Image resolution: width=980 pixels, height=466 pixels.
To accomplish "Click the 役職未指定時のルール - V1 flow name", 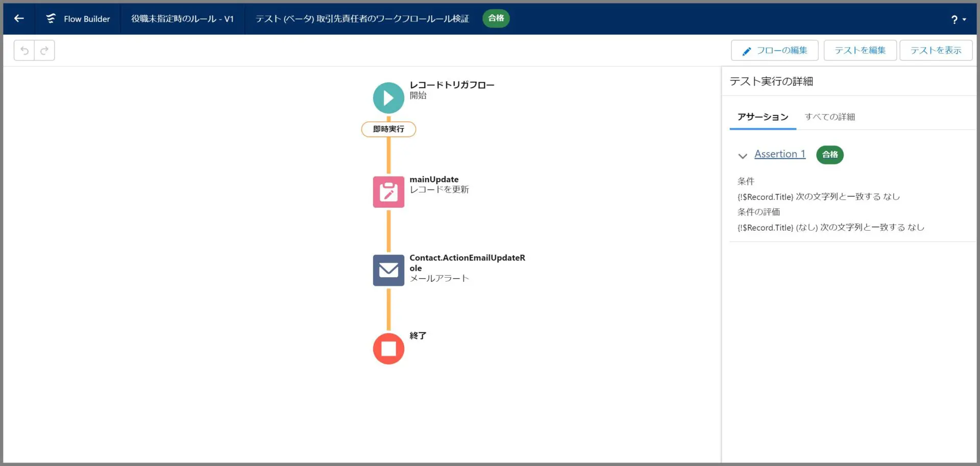I will [x=182, y=19].
